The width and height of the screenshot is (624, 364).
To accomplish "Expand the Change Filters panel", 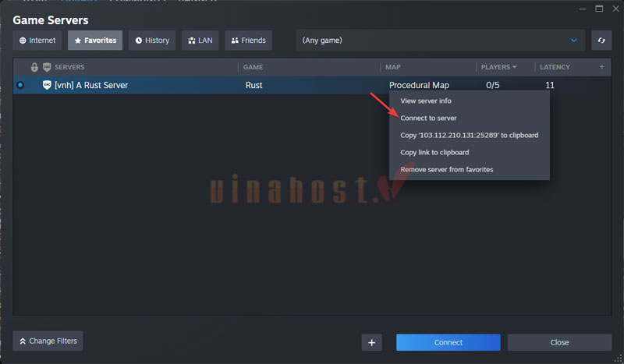I will (x=48, y=341).
